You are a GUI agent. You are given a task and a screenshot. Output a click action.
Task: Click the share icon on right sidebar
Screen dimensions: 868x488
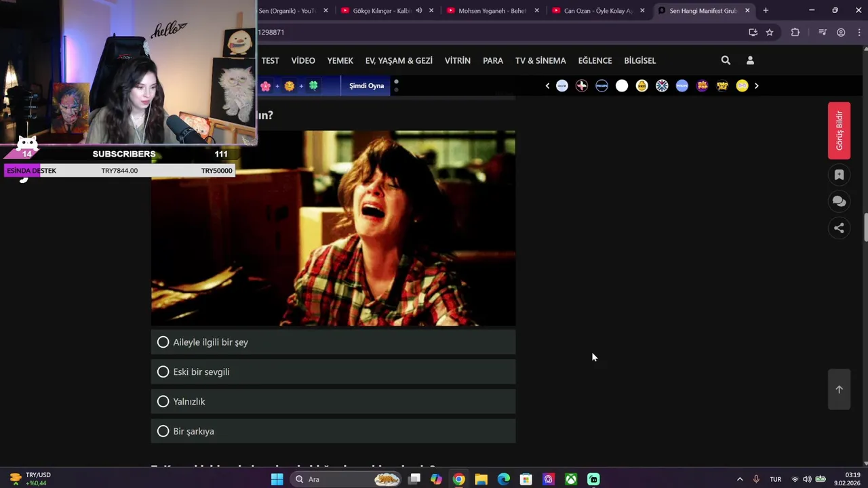839,228
